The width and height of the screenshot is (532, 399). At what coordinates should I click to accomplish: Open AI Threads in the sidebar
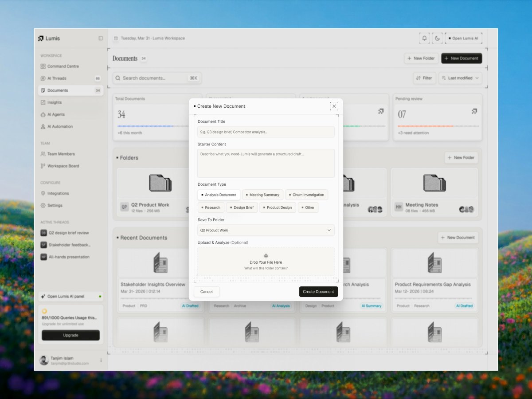(70, 78)
